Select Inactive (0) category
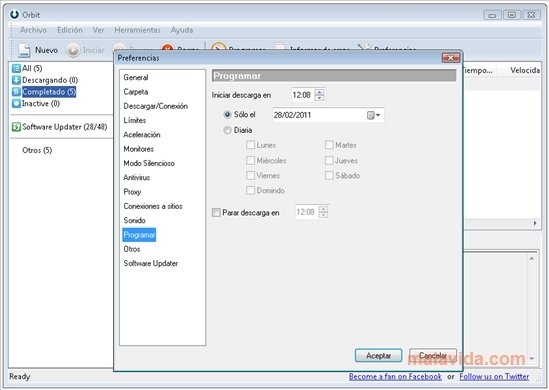Image resolution: width=549 pixels, height=390 pixels. point(41,104)
